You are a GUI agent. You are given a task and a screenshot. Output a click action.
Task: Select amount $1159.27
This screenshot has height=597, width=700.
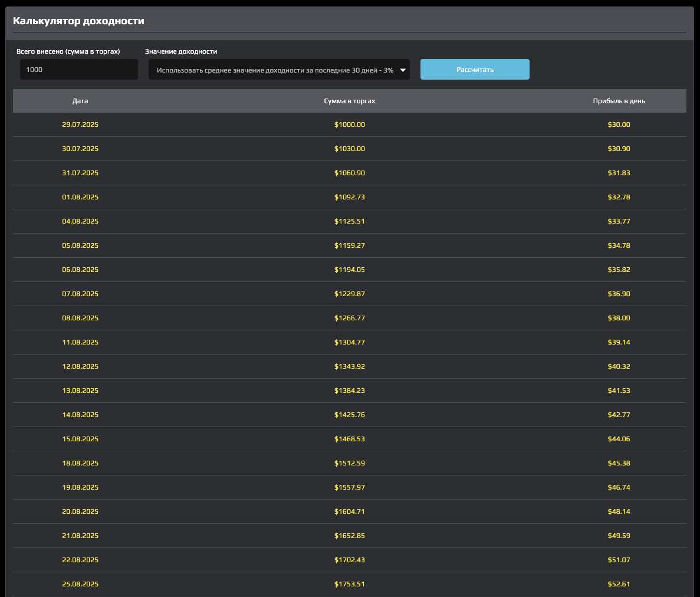point(350,245)
